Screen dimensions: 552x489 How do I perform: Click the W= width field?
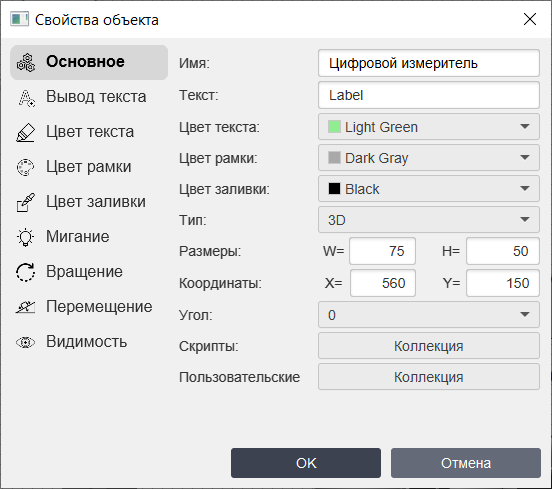(382, 251)
